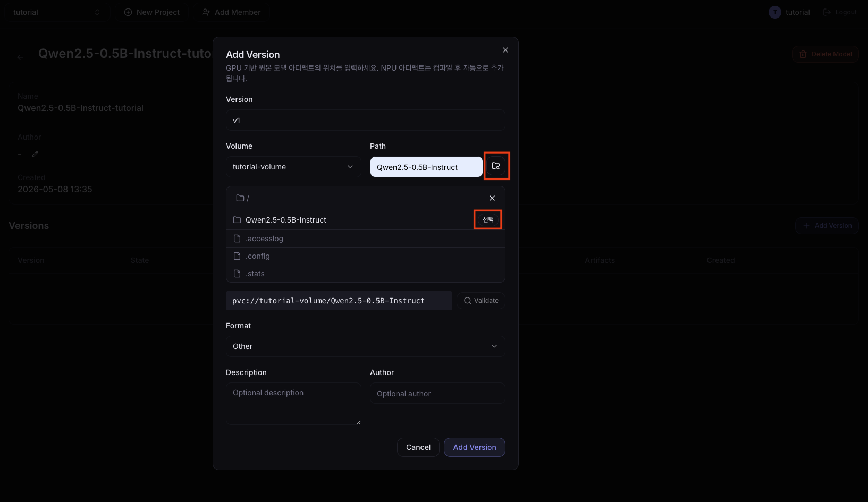Click the trash icon in Delete Model

803,54
